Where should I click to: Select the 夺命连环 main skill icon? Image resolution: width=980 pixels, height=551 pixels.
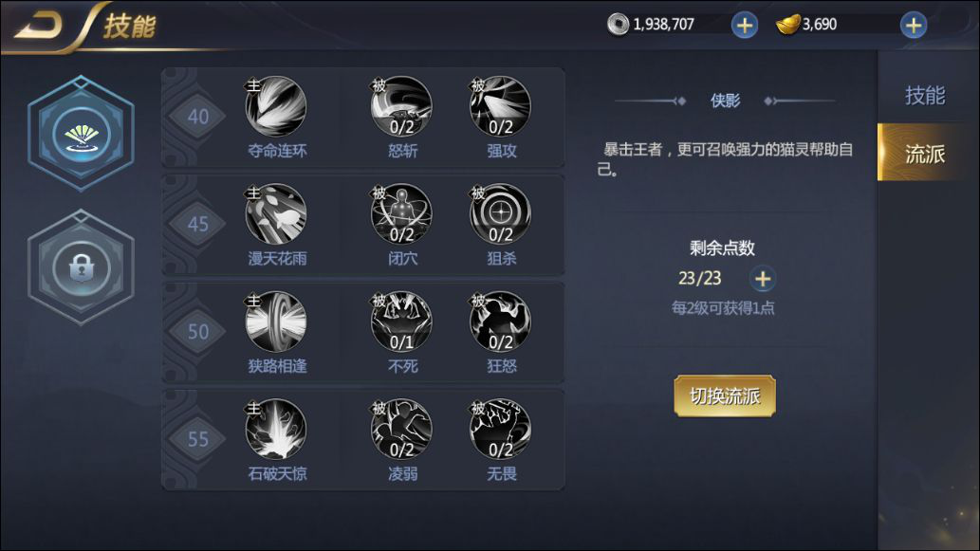tap(276, 106)
